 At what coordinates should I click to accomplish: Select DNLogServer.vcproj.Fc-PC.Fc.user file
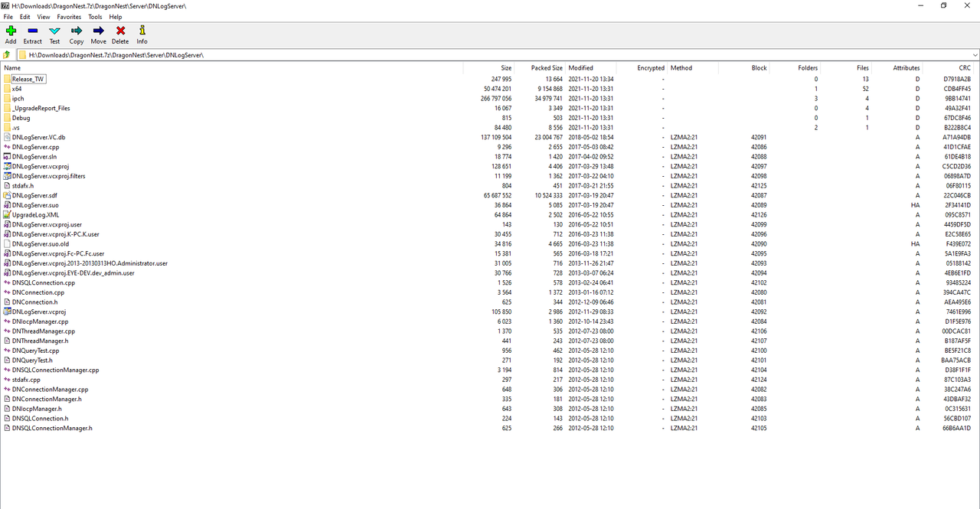57,253
